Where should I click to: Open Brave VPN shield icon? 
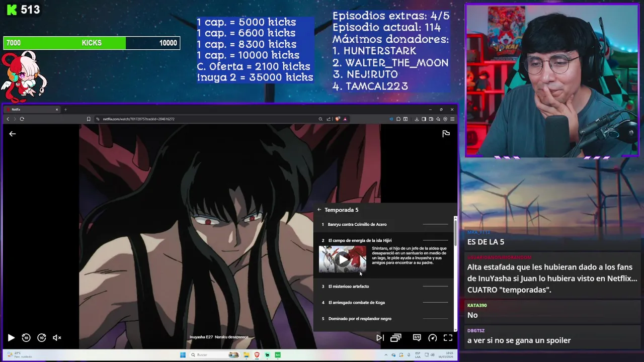pos(445,119)
